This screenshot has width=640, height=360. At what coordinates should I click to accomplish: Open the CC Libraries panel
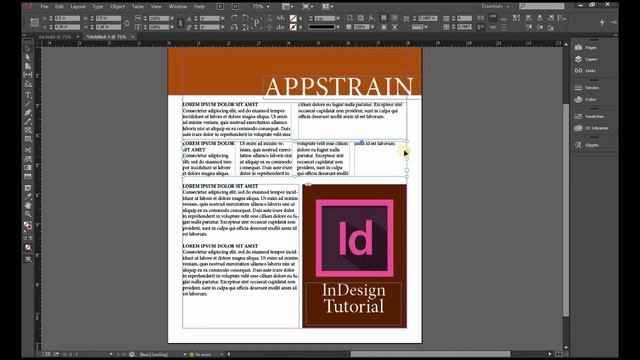[591, 128]
